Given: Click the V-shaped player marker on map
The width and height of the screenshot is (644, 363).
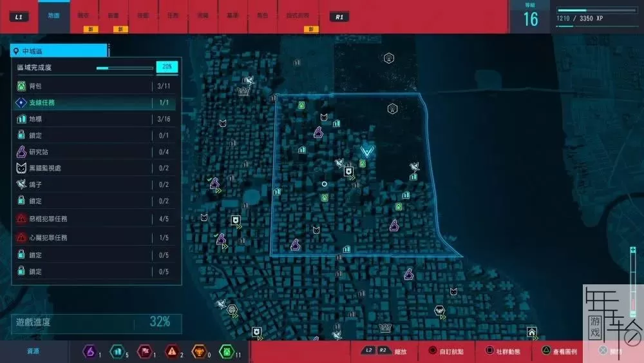Looking at the screenshot, I should point(367,152).
